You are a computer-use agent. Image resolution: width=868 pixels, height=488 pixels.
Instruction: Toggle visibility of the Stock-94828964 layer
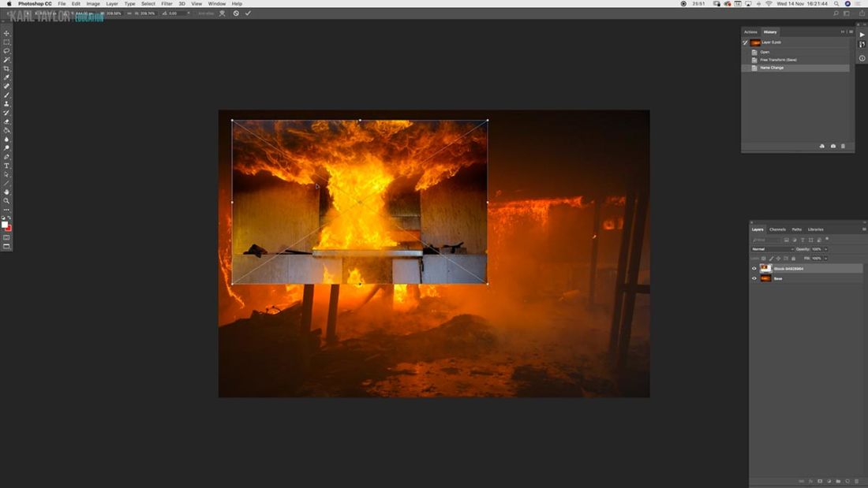tap(754, 268)
